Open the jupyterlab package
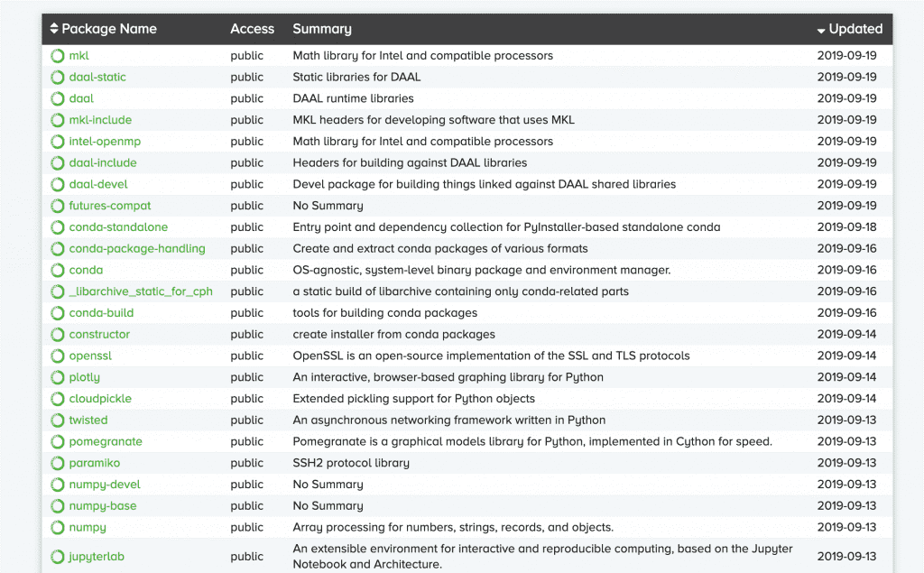This screenshot has height=573, width=924. (97, 557)
